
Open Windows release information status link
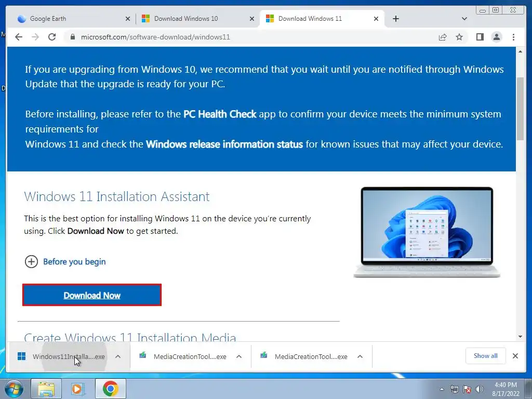(224, 144)
